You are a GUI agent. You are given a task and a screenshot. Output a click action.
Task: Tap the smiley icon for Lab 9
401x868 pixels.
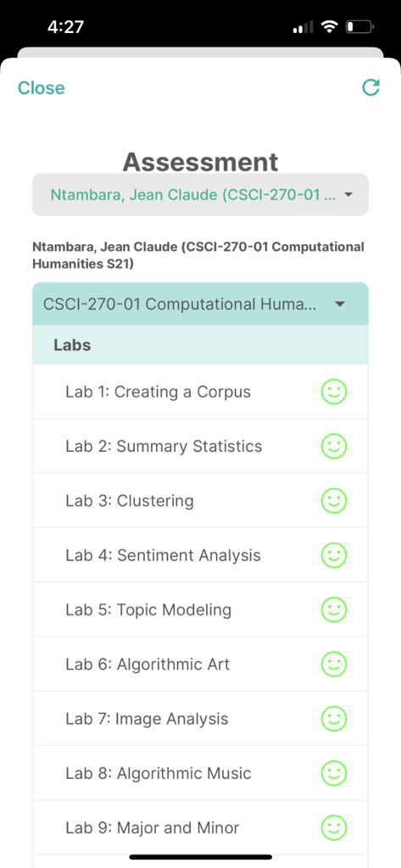point(334,827)
